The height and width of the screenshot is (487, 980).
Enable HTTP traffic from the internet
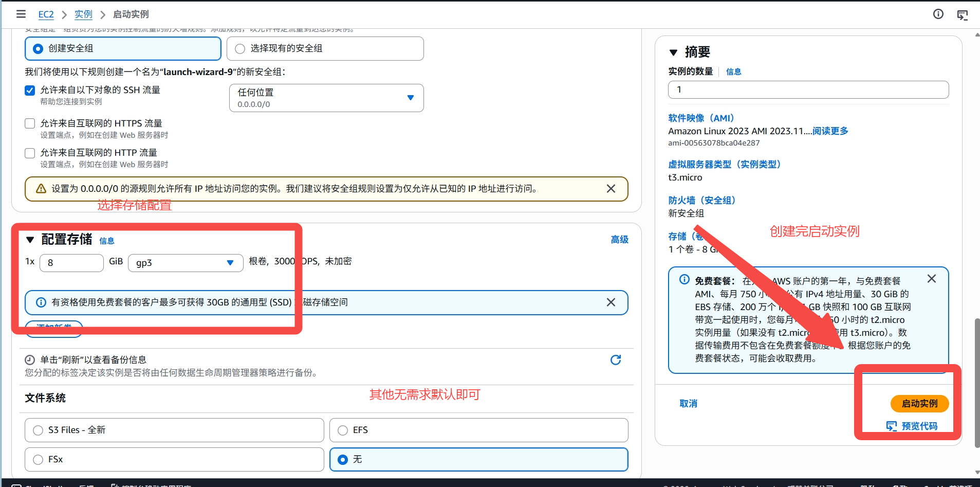point(30,153)
